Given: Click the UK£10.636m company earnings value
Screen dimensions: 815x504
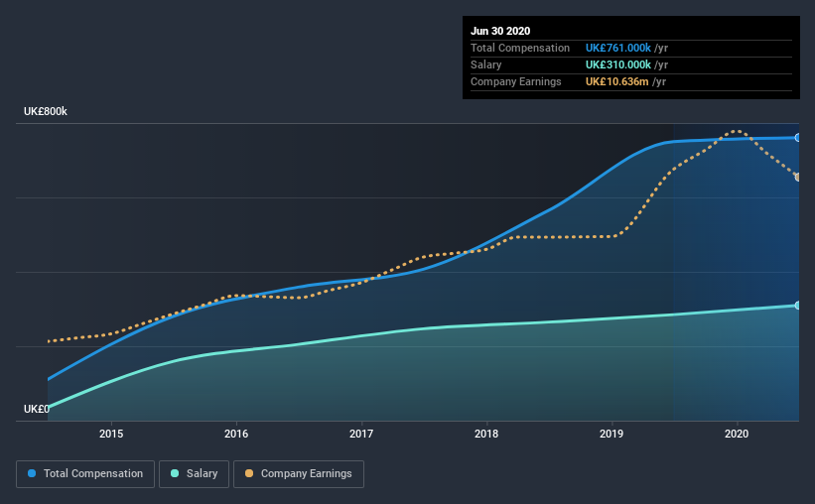Looking at the screenshot, I should point(617,81).
